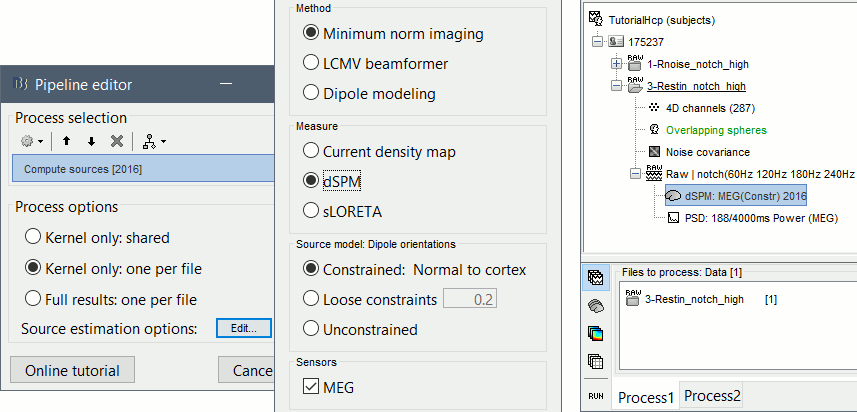Select the sources file type icon
The height and width of the screenshot is (412, 857).
594,305
